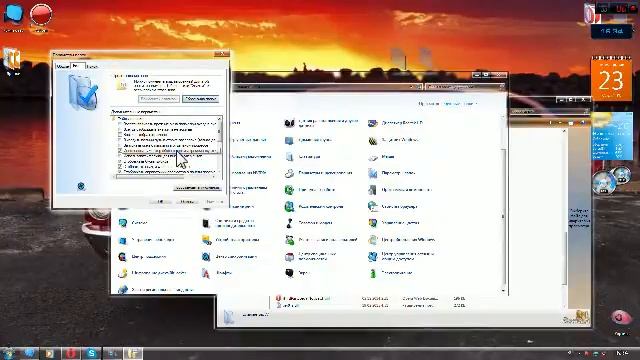Toggle the checkbox of the focused row under the cursor
640x360 pixels.
120,151
